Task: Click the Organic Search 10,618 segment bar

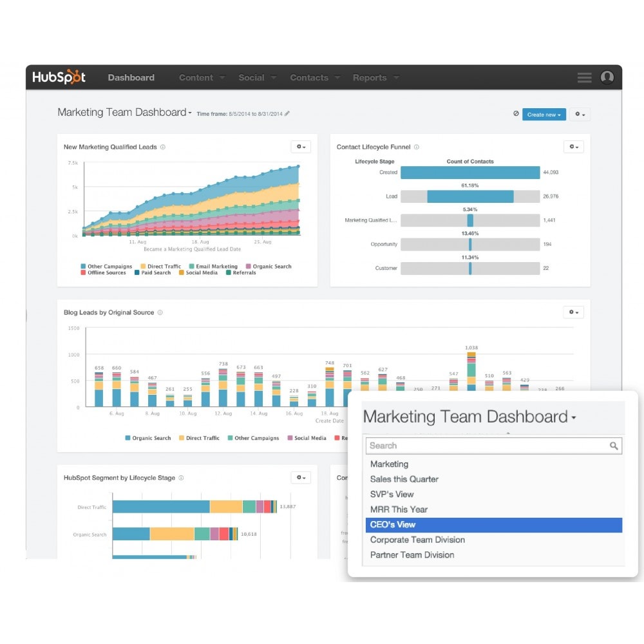Action: [x=175, y=534]
